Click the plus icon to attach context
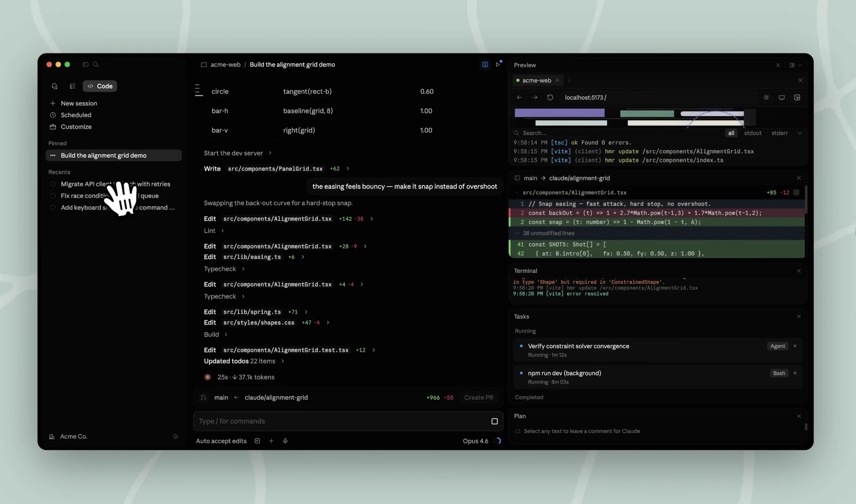The image size is (856, 504). [271, 441]
